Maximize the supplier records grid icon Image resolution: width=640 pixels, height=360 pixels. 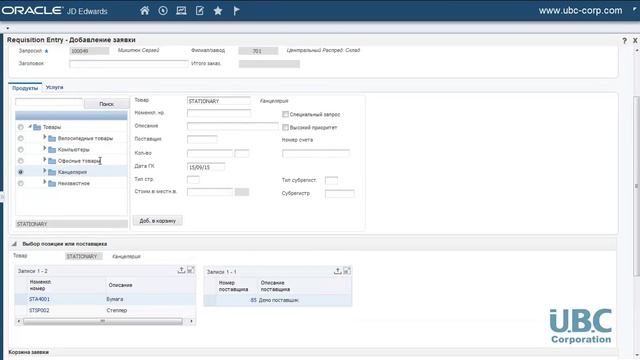[347, 271]
